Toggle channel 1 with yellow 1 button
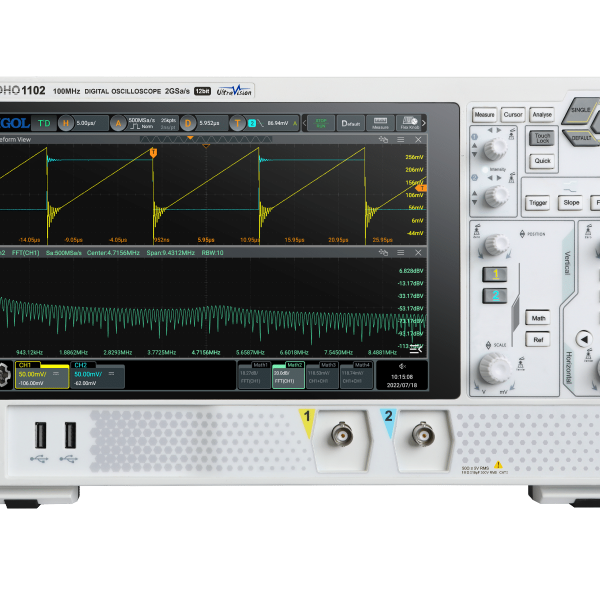 495,274
